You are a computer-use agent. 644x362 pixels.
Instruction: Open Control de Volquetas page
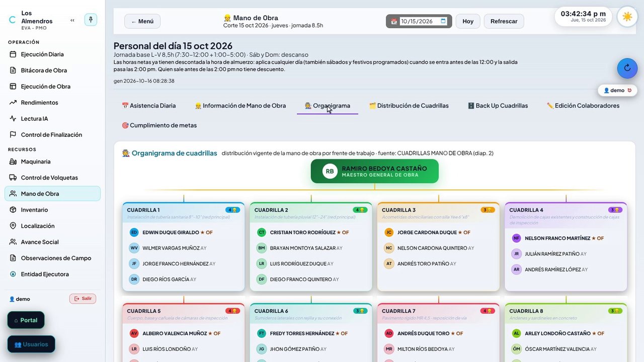pos(52,177)
